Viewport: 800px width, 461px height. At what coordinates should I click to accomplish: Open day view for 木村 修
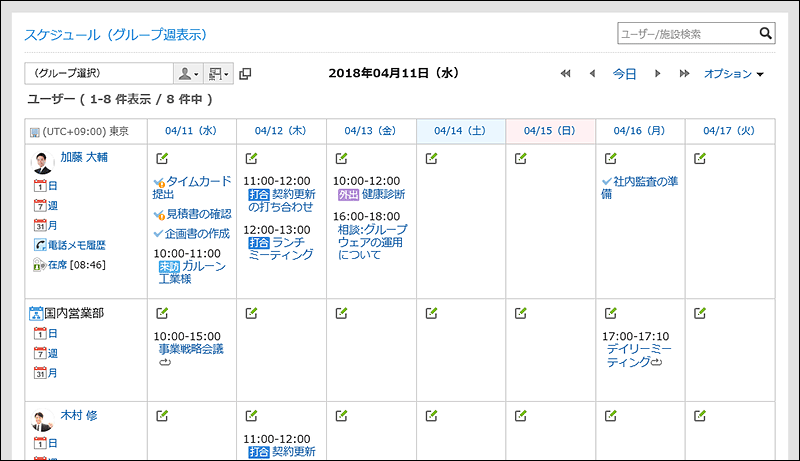[45, 443]
